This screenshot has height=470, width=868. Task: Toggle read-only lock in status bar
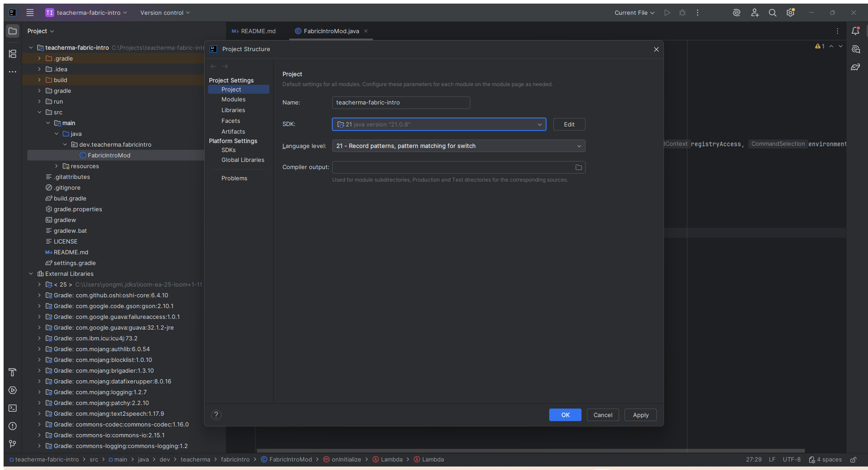click(x=854, y=460)
